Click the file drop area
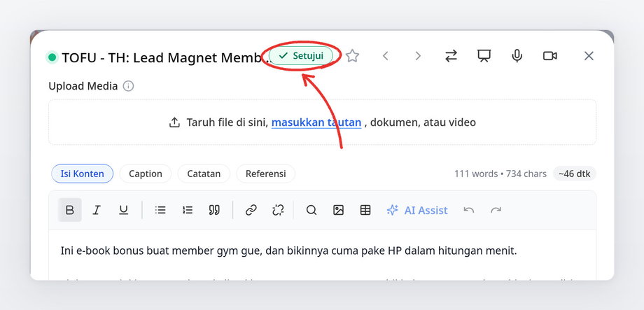The width and height of the screenshot is (644, 310). coord(322,122)
